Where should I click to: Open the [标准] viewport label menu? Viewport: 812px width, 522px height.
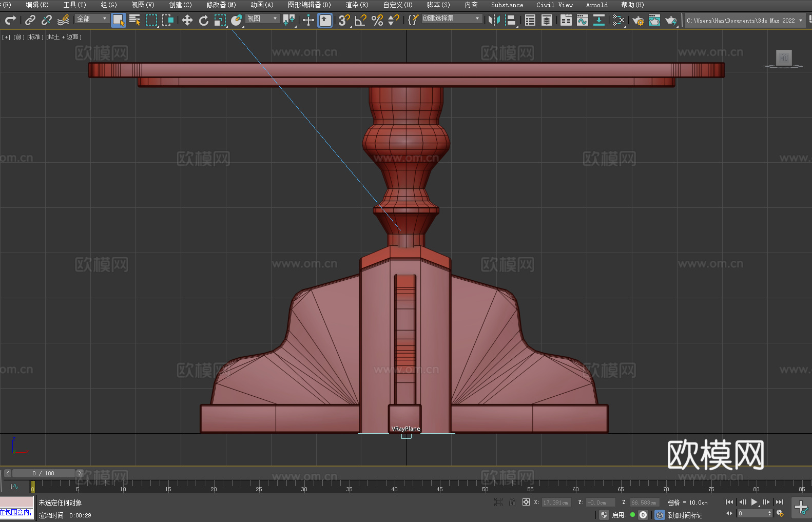coord(35,37)
